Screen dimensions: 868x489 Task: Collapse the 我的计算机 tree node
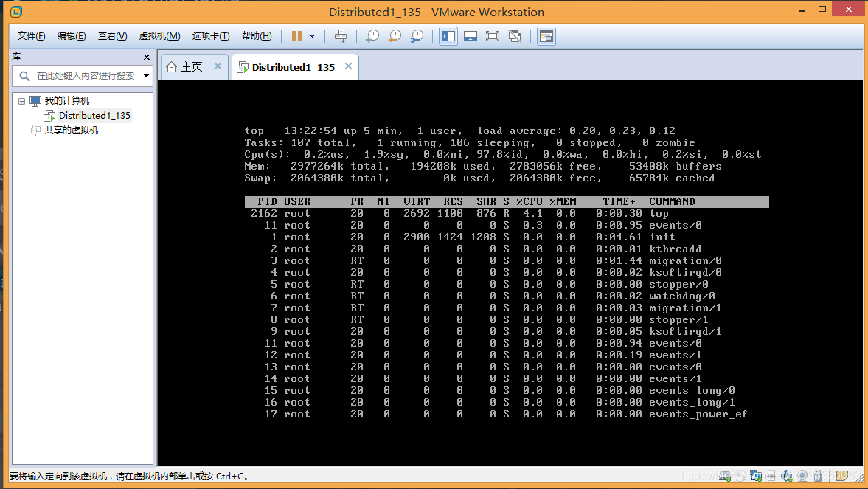click(21, 101)
